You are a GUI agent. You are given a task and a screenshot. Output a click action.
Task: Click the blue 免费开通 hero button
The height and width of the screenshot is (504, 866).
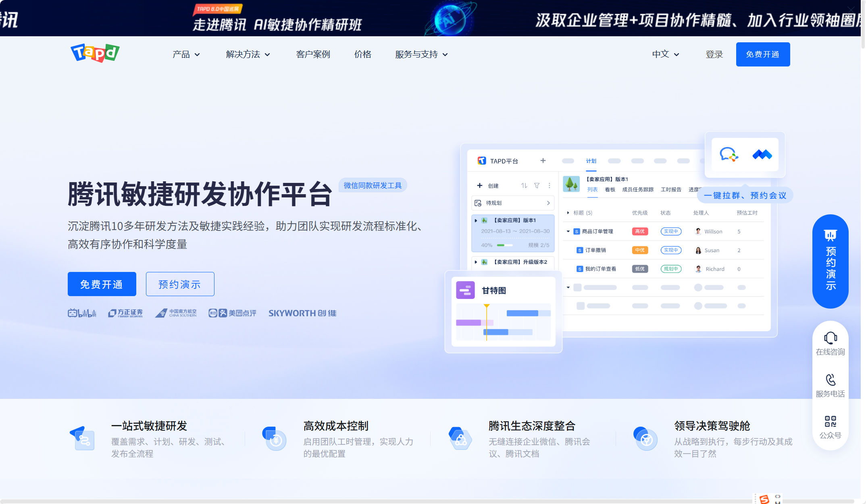pos(102,284)
